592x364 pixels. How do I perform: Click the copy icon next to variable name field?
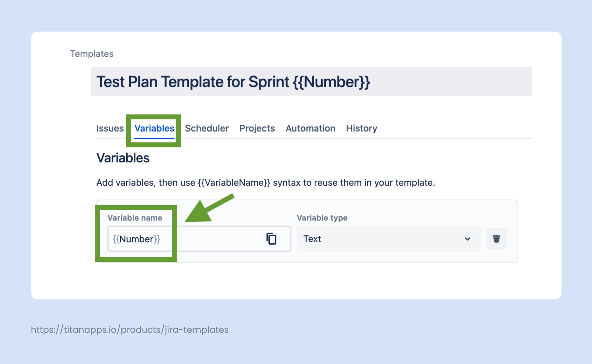(271, 239)
